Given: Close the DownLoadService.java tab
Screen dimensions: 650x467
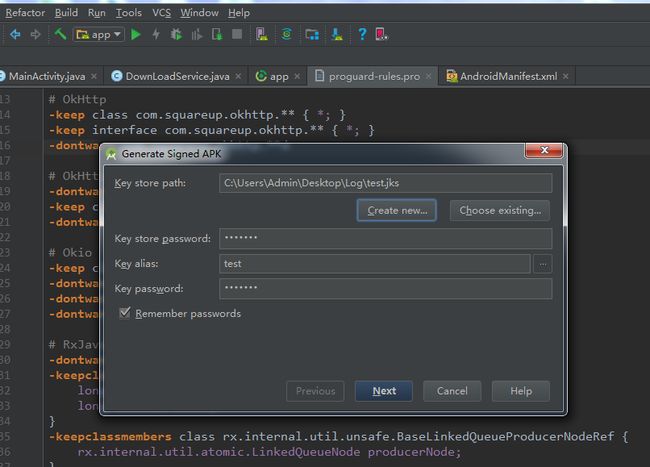Looking at the screenshot, I should tap(238, 76).
